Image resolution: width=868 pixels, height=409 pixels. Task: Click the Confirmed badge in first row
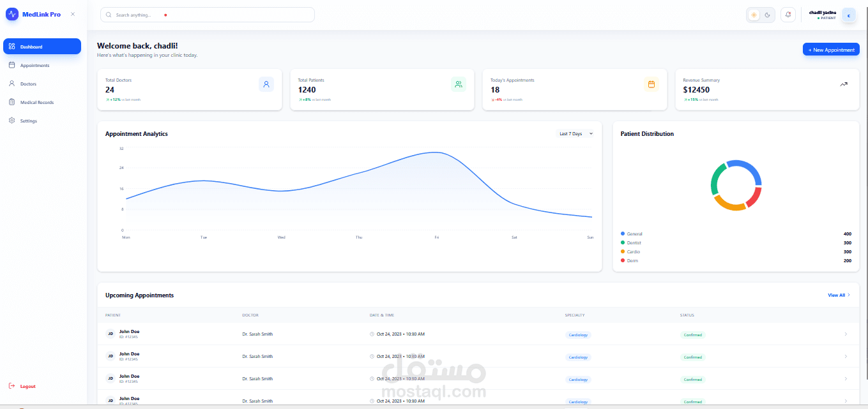[x=693, y=335]
